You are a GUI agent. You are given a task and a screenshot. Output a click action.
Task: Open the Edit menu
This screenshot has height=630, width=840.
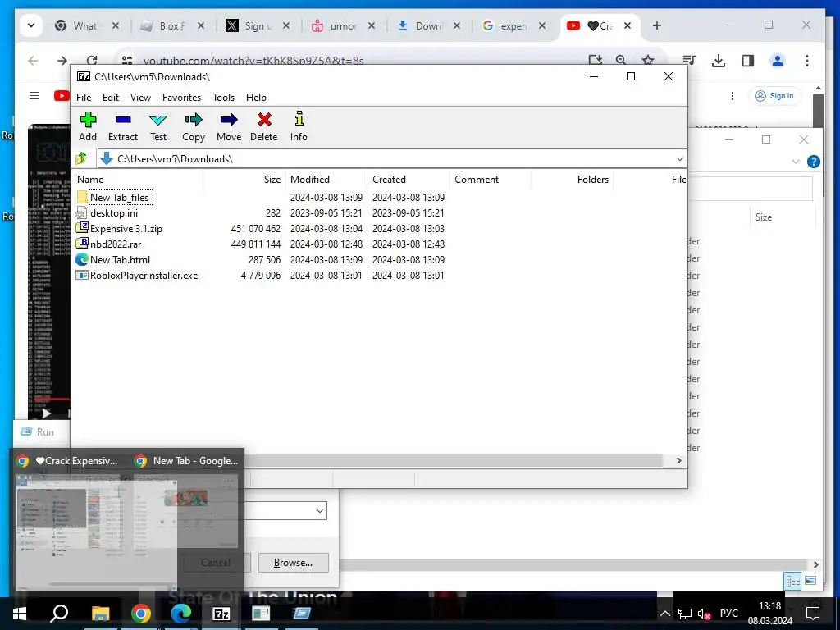[111, 98]
